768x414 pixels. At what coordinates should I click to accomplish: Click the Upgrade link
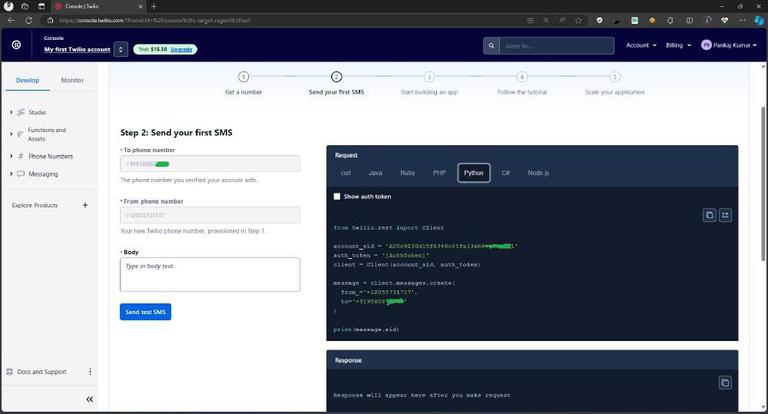(x=181, y=49)
